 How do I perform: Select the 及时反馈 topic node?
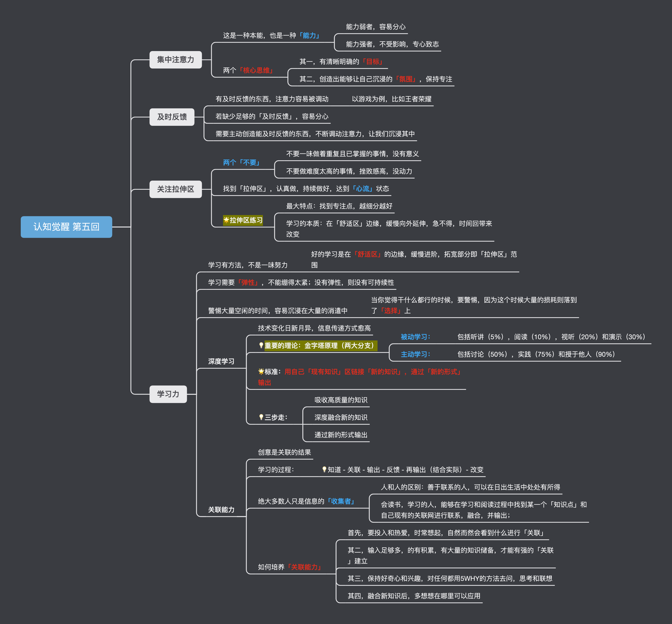pyautogui.click(x=172, y=117)
